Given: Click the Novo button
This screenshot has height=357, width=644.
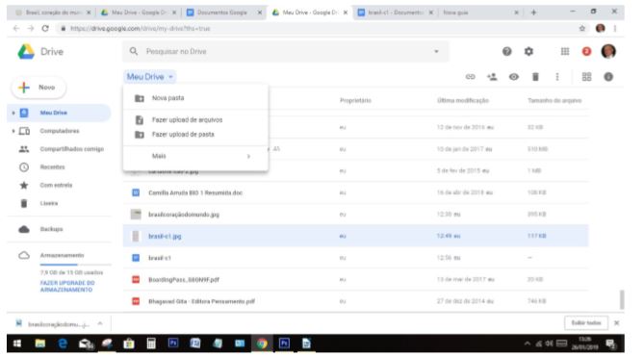Looking at the screenshot, I should 39,88.
